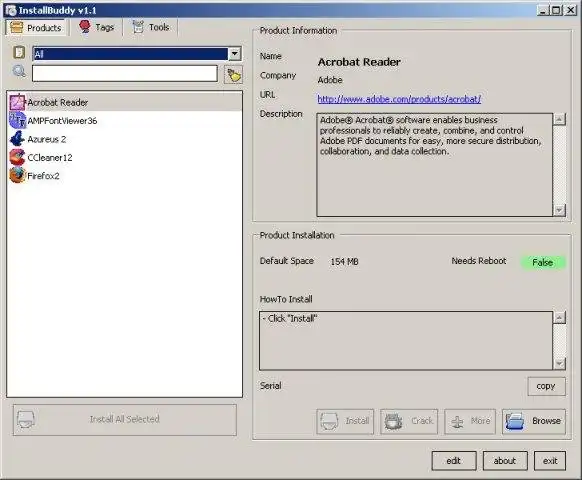Click the CCleaner12 icon
Viewport: 582px width, 480px height.
[17, 157]
